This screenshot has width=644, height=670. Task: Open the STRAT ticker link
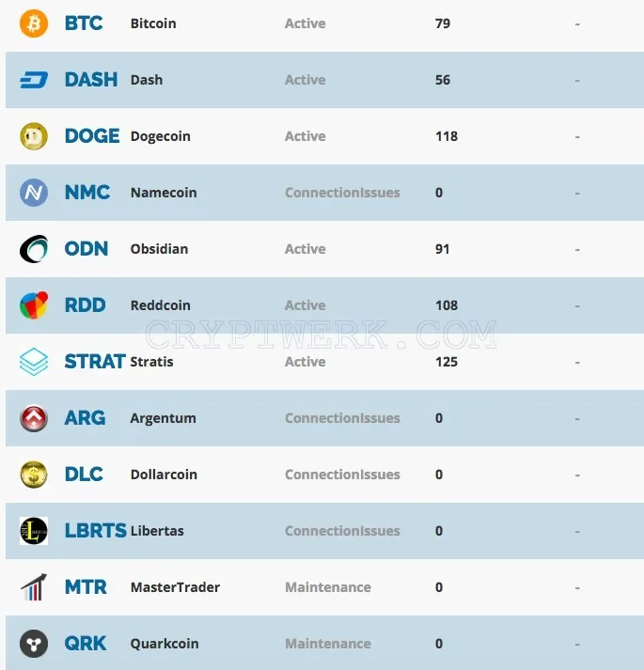95,362
